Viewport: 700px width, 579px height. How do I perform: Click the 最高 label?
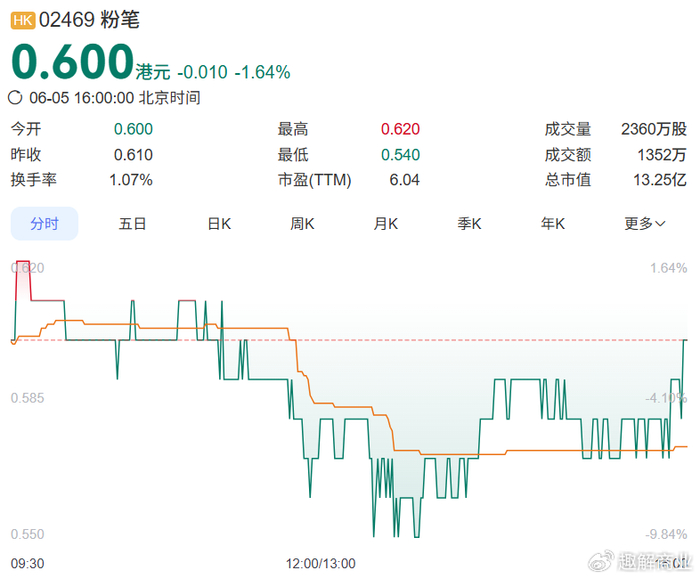pos(293,129)
